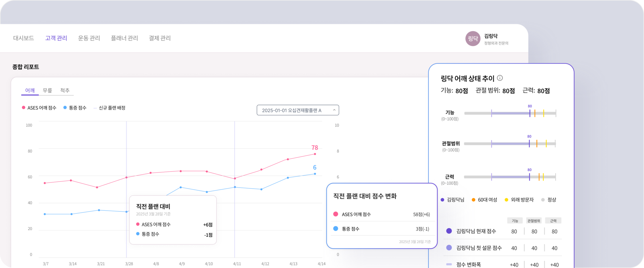Click the 근력 column chip in score table
Viewport: 644px width, 268px height.
click(x=553, y=220)
